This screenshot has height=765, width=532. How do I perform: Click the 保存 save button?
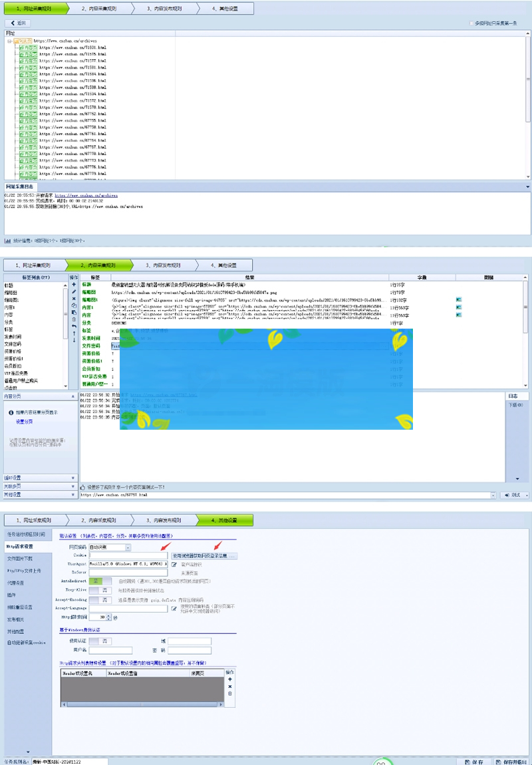[x=473, y=762]
